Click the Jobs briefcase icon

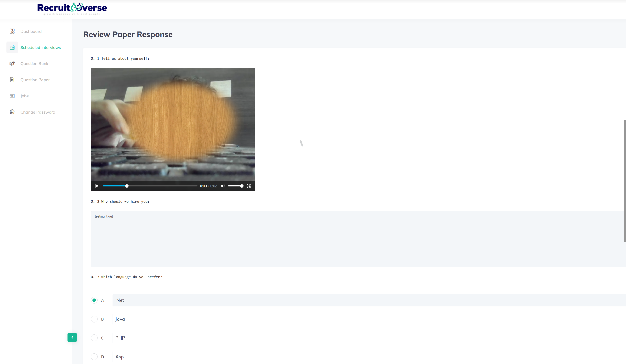click(12, 96)
